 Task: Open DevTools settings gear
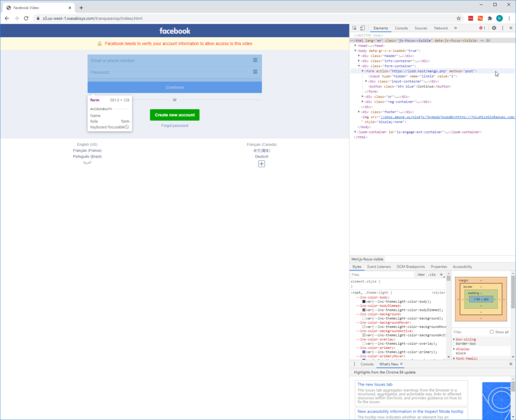point(494,28)
